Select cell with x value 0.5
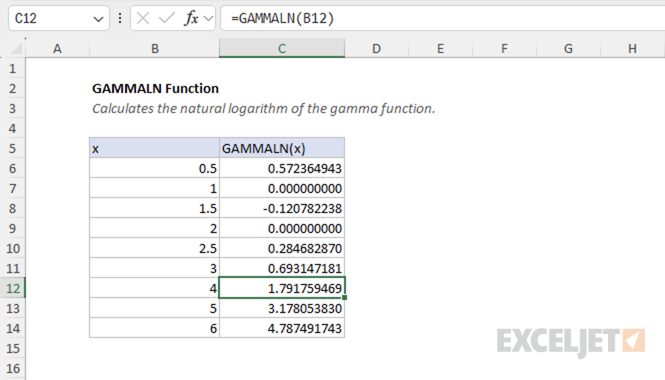The width and height of the screenshot is (665, 380). pyautogui.click(x=154, y=168)
